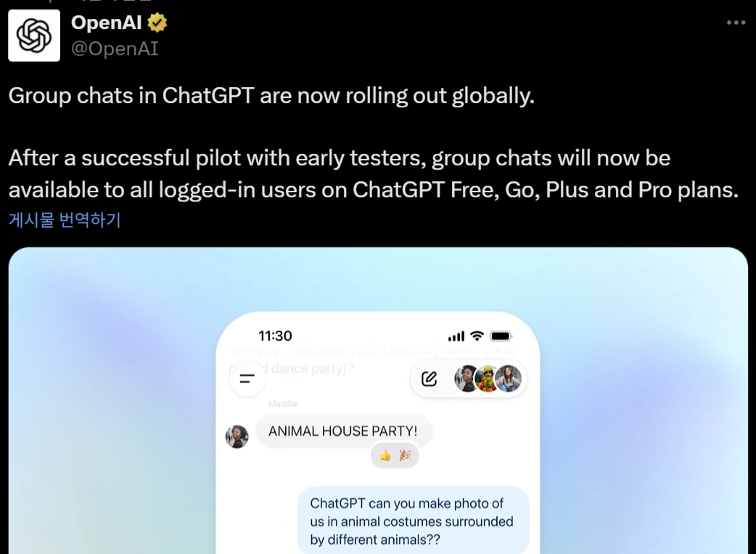
Task: Click Maddie's avatar beside her message
Action: point(237,437)
